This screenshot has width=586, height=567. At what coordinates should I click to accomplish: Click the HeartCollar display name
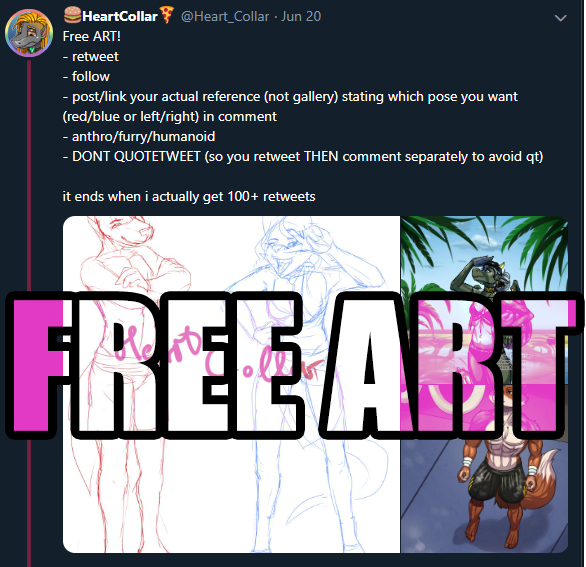[120, 16]
